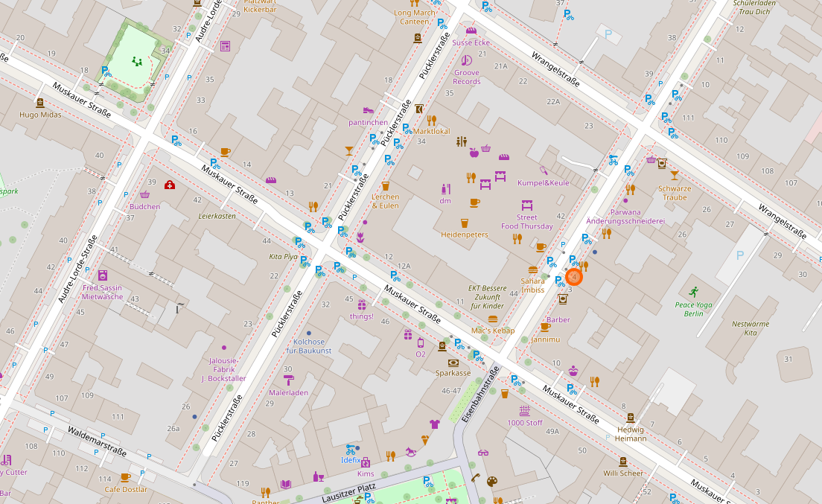
Task: Click the red pharmacy cross icon
Action: (169, 185)
